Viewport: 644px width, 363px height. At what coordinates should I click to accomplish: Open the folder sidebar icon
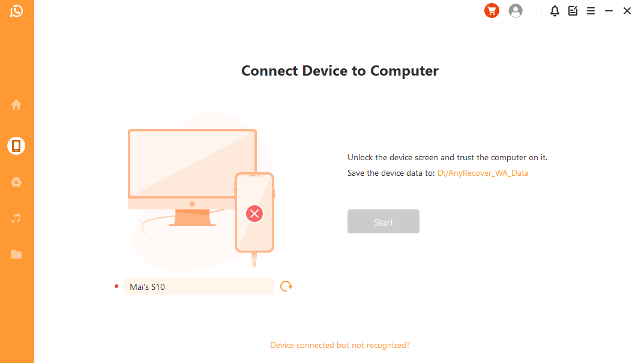(x=16, y=254)
